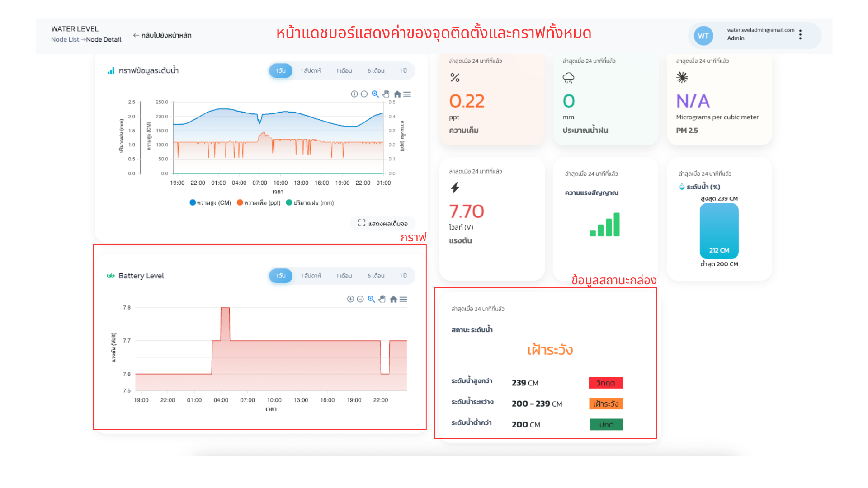
Task: Hide the ความสูง (CM) series via legend
Action: [210, 202]
